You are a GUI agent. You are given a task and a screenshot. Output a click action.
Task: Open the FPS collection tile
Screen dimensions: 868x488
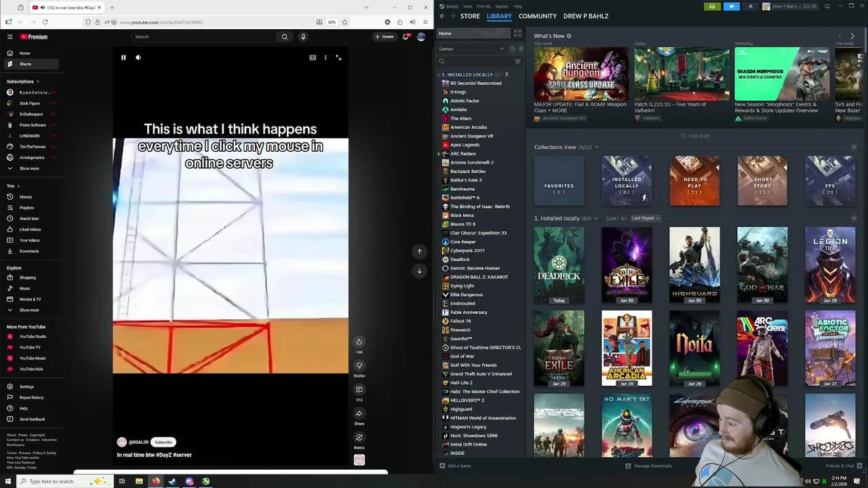[830, 181]
